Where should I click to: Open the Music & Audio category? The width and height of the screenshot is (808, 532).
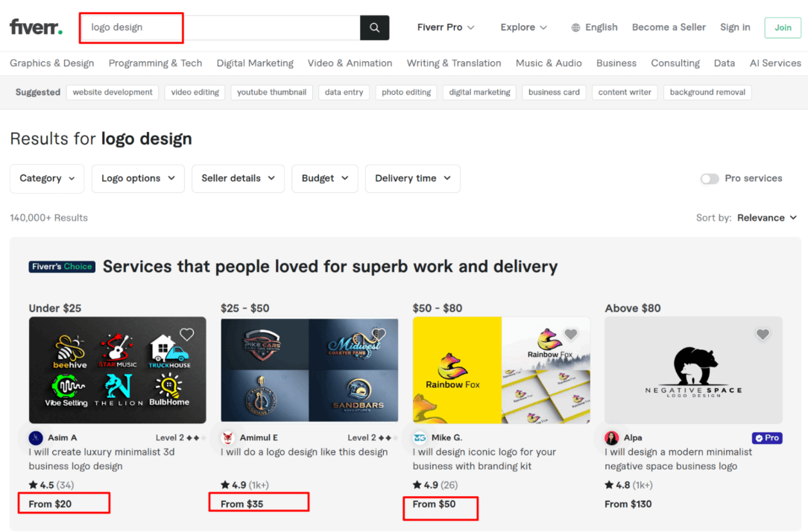point(549,63)
